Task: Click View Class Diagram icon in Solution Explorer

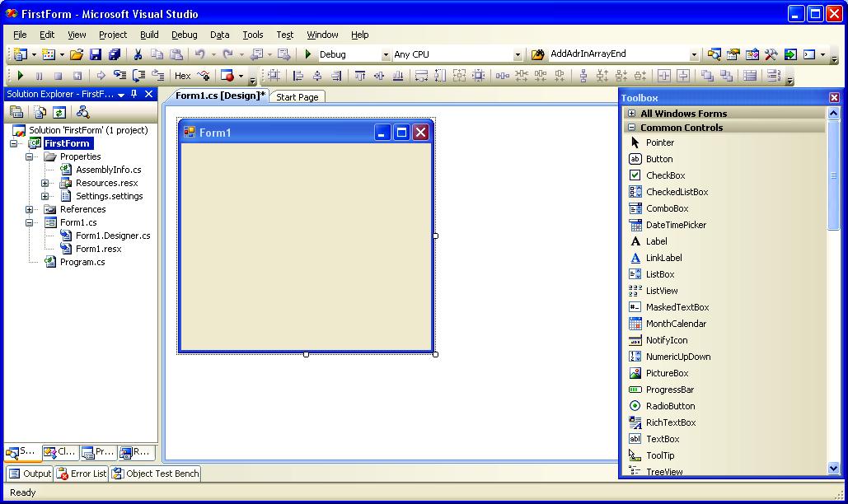Action: pyautogui.click(x=82, y=112)
